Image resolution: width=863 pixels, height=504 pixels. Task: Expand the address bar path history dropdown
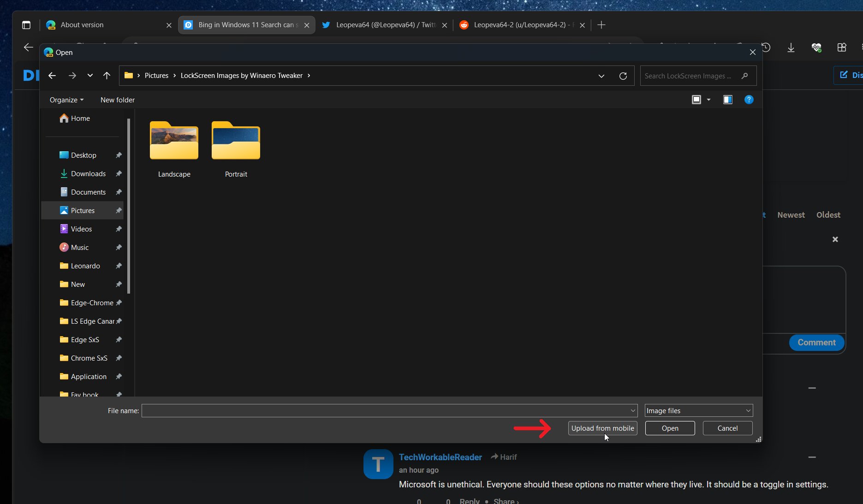click(601, 76)
